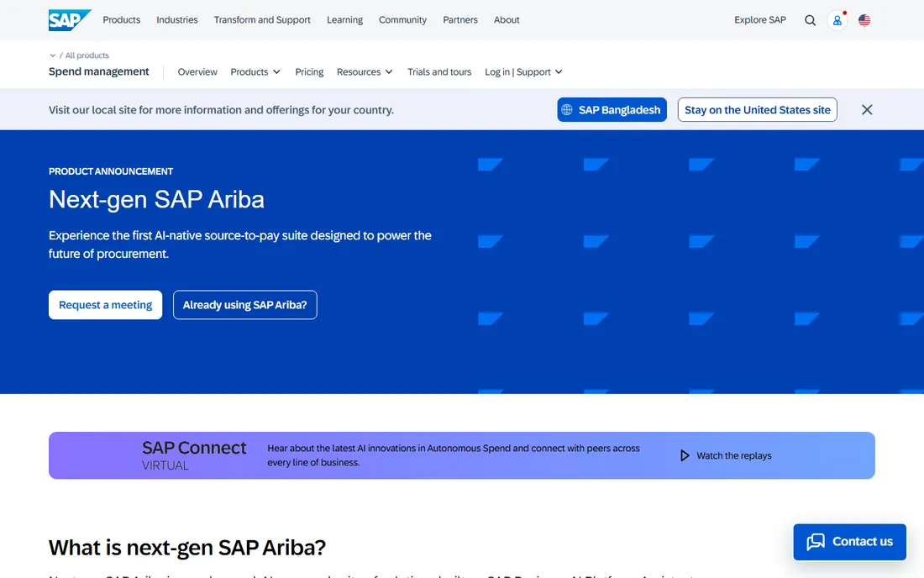Open the Partners menu
Viewport: 924px width, 578px height.
(x=460, y=20)
